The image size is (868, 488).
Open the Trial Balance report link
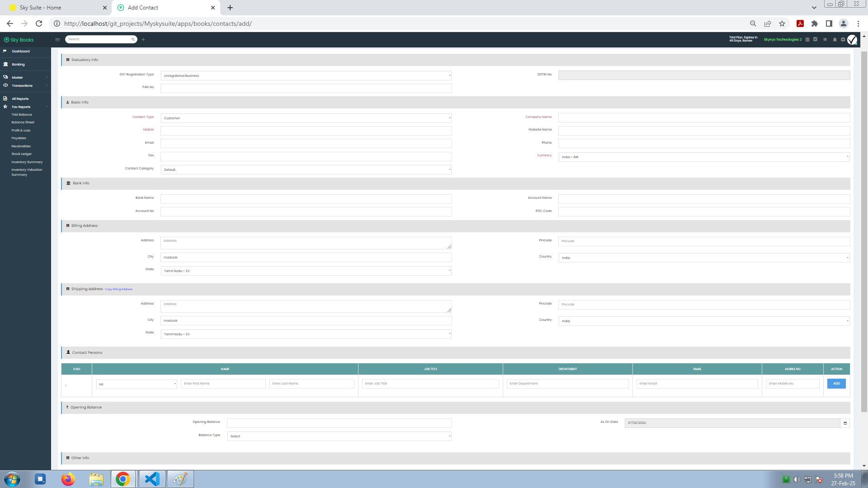pyautogui.click(x=22, y=114)
